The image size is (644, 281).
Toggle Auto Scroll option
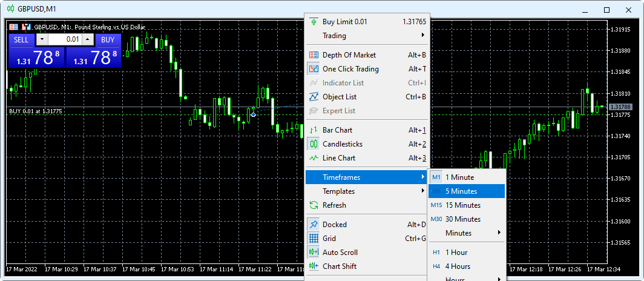click(366, 253)
